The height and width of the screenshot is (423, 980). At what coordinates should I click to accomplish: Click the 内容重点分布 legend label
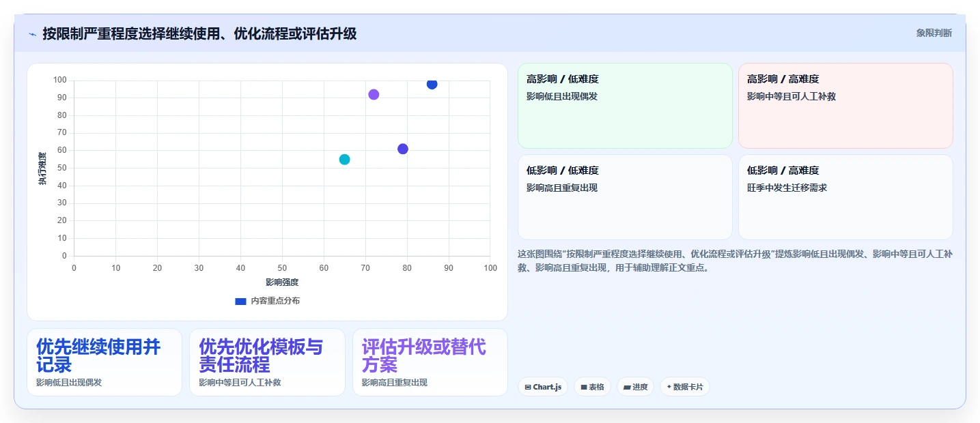275,301
